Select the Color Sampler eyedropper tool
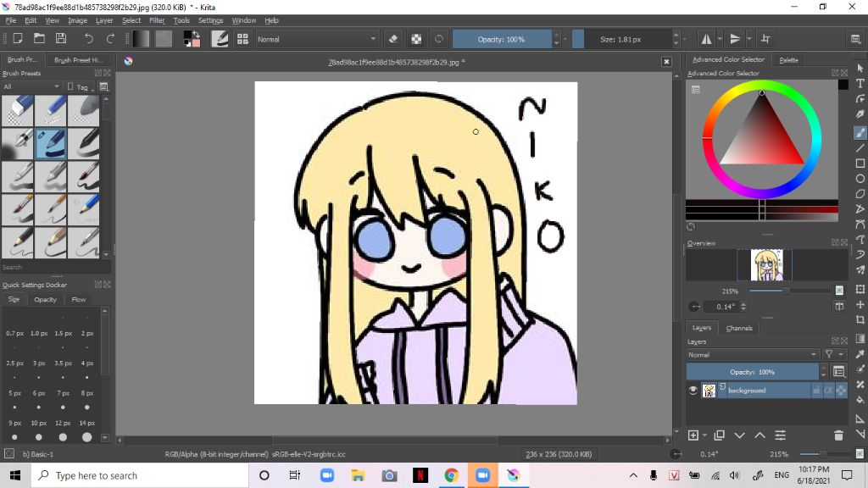This screenshot has height=488, width=868. 860,354
